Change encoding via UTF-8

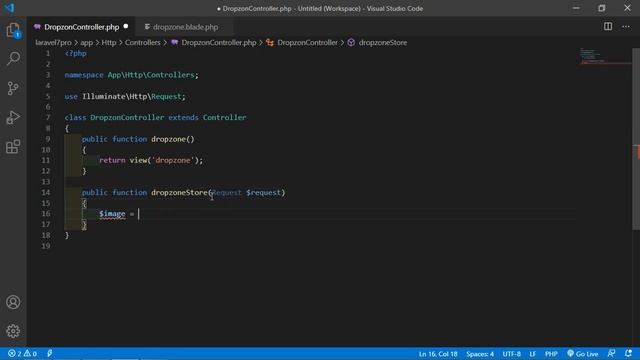pos(511,354)
